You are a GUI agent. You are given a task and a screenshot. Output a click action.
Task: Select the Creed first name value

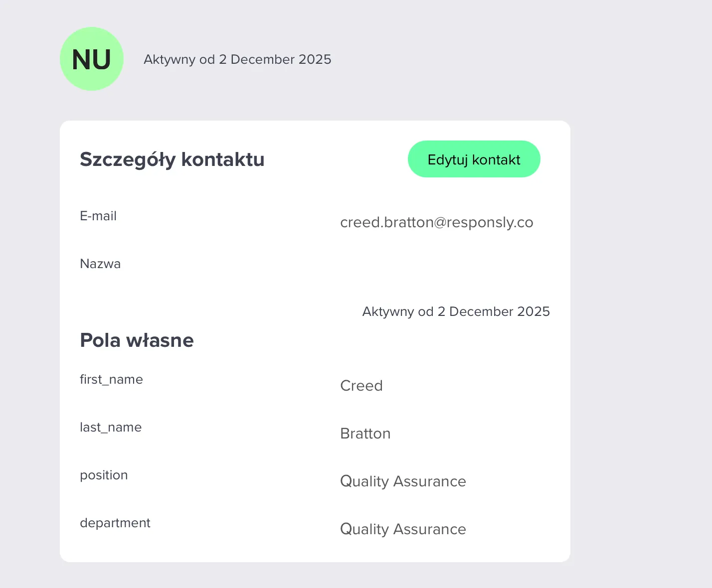(361, 386)
